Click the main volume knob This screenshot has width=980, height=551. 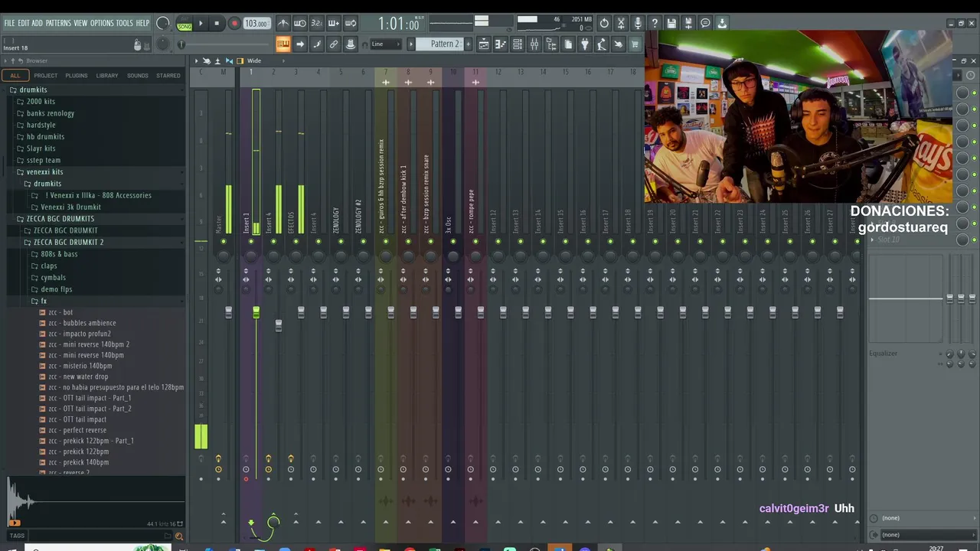pos(162,24)
